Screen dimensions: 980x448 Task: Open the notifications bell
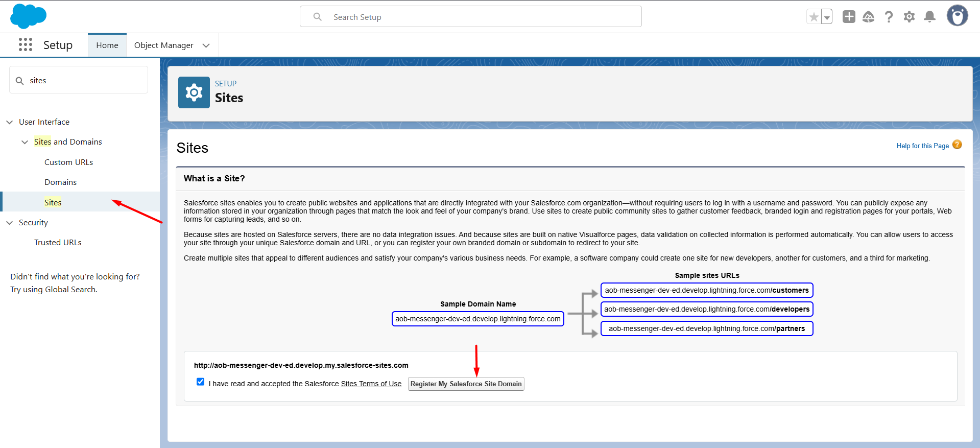930,17
